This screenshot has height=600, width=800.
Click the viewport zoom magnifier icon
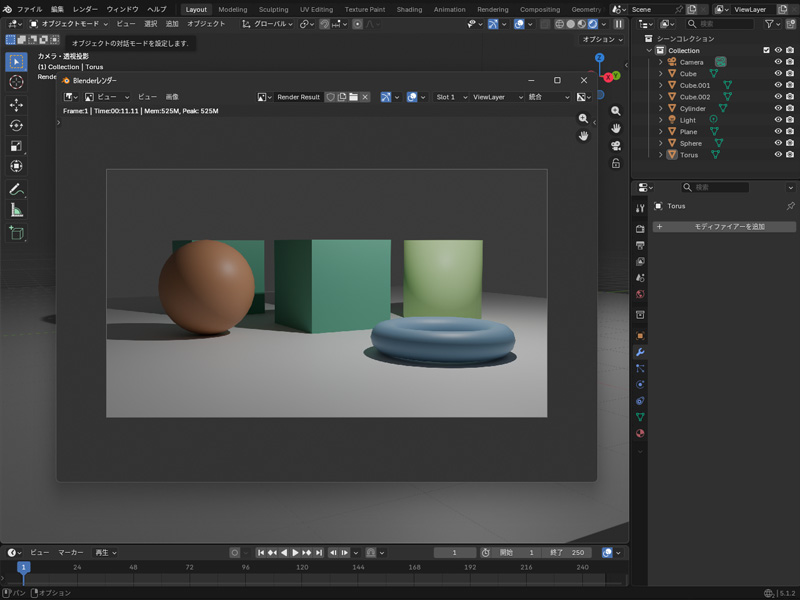616,111
